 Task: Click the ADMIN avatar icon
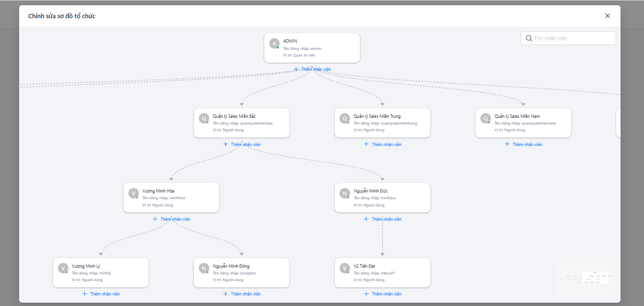coord(274,44)
